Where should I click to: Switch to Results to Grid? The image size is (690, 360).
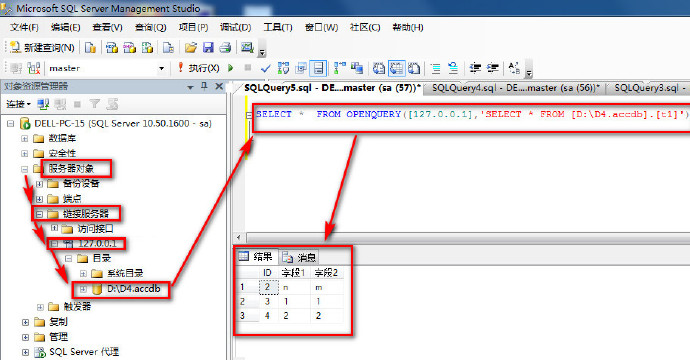[396, 68]
